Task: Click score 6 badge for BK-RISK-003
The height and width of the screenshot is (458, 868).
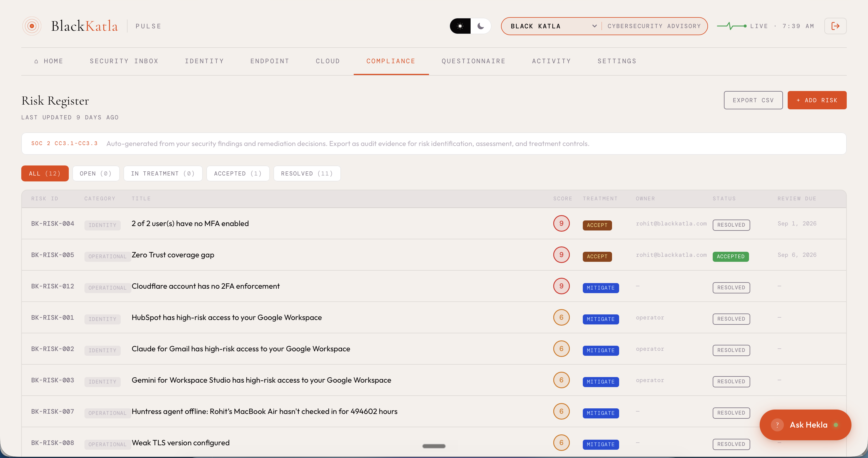Action: [x=561, y=380]
